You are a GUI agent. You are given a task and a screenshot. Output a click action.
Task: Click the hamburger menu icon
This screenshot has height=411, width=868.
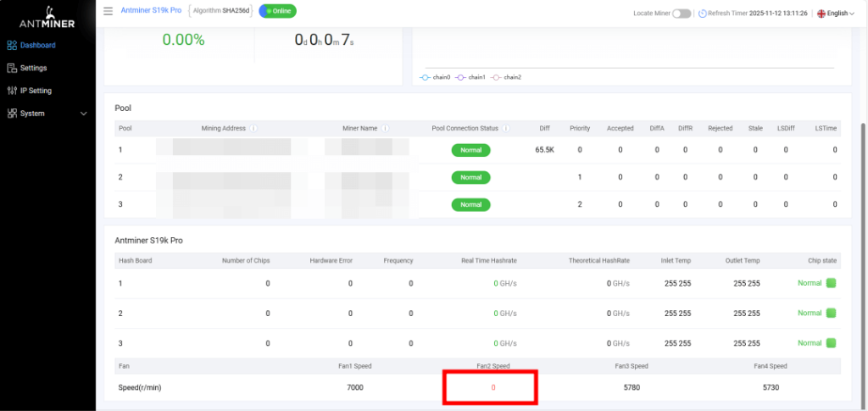pos(108,12)
